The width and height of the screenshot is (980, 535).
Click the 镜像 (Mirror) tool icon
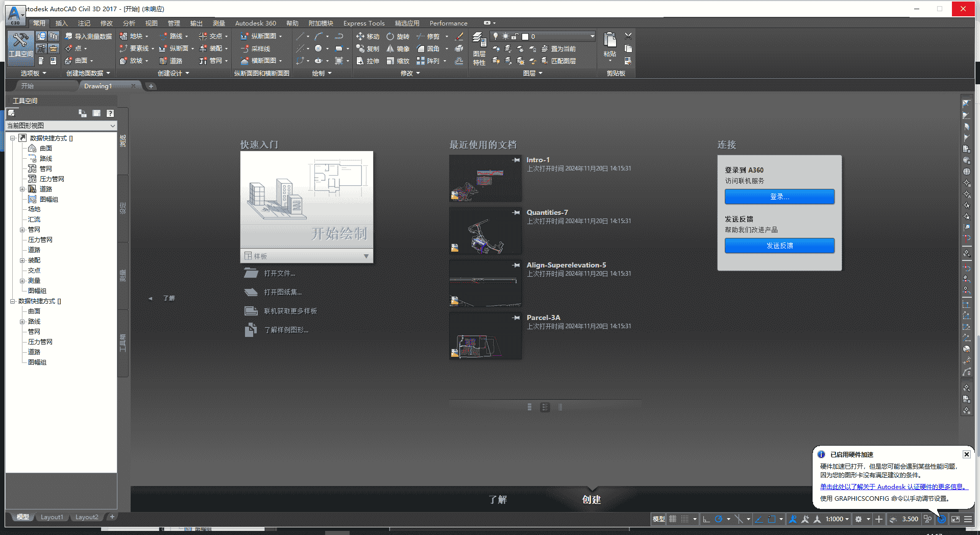(390, 48)
